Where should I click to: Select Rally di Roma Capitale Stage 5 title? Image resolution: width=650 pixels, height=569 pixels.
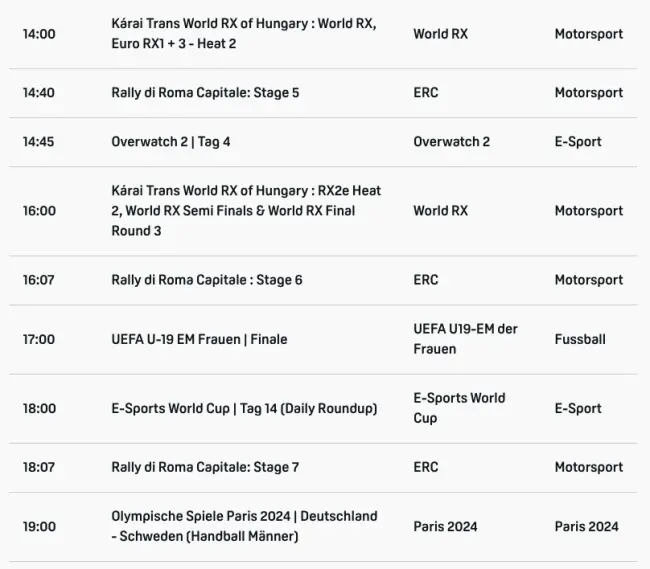click(205, 93)
